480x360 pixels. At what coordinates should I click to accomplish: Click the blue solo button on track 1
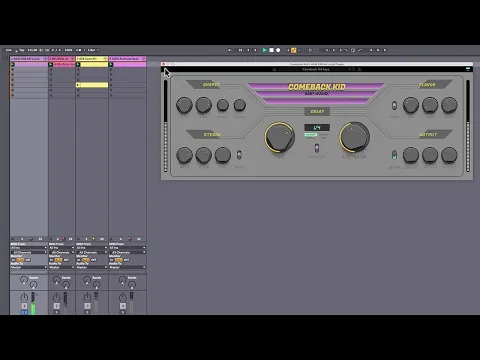pos(24,312)
